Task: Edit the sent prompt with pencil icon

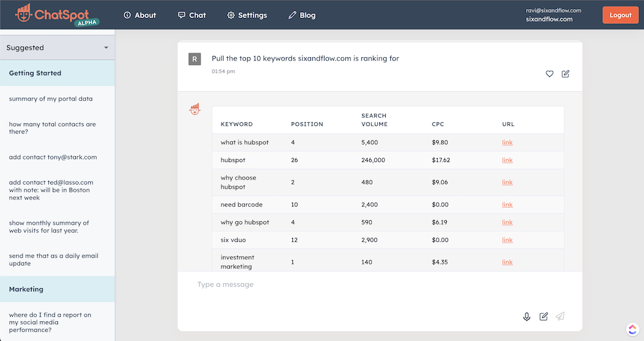Action: (x=565, y=74)
